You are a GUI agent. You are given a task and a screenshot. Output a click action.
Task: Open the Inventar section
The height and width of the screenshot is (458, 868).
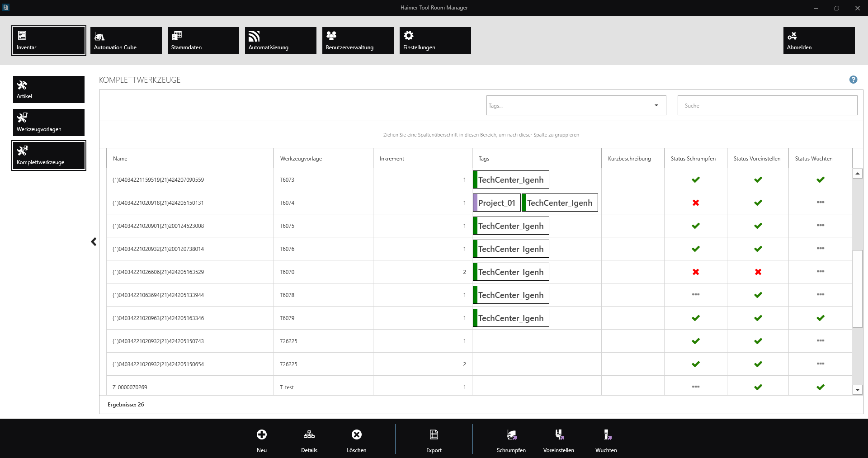(49, 41)
